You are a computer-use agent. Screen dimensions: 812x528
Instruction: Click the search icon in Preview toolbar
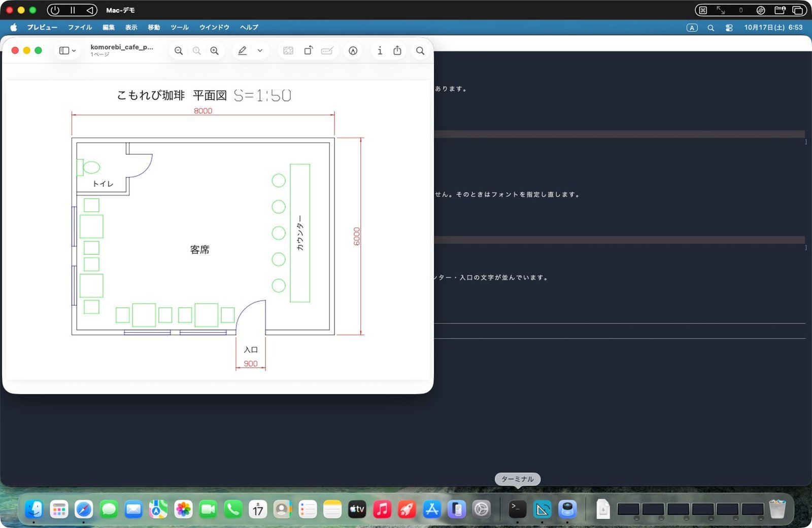420,51
